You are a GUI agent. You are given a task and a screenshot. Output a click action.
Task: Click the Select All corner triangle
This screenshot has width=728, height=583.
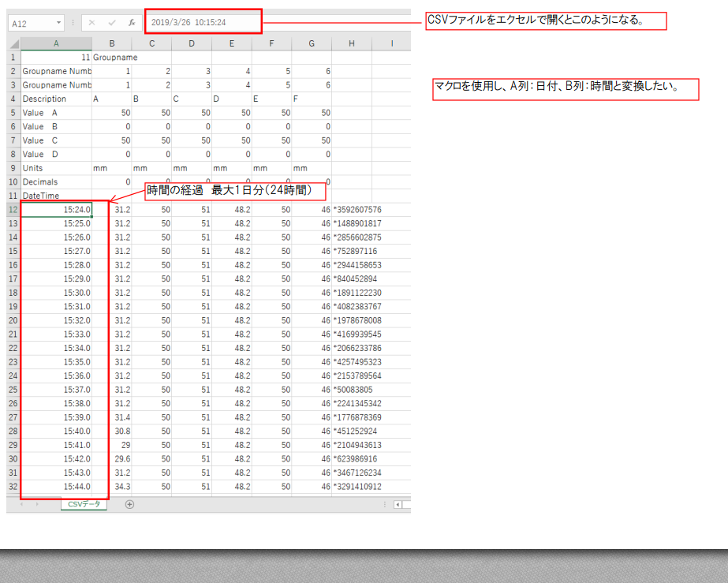(13, 43)
